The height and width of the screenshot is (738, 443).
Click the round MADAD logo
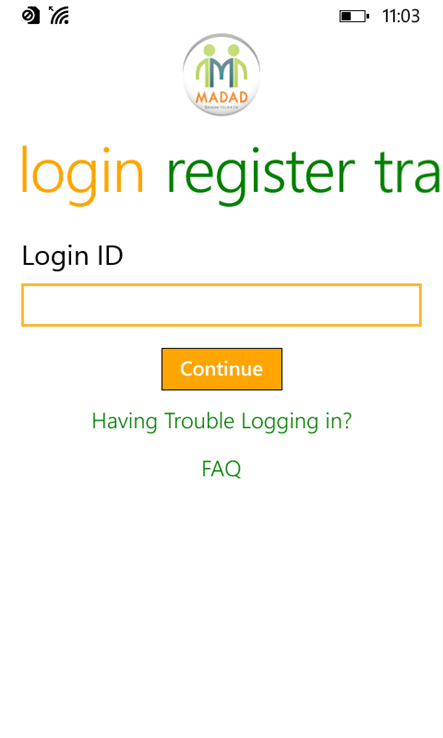pos(221,74)
